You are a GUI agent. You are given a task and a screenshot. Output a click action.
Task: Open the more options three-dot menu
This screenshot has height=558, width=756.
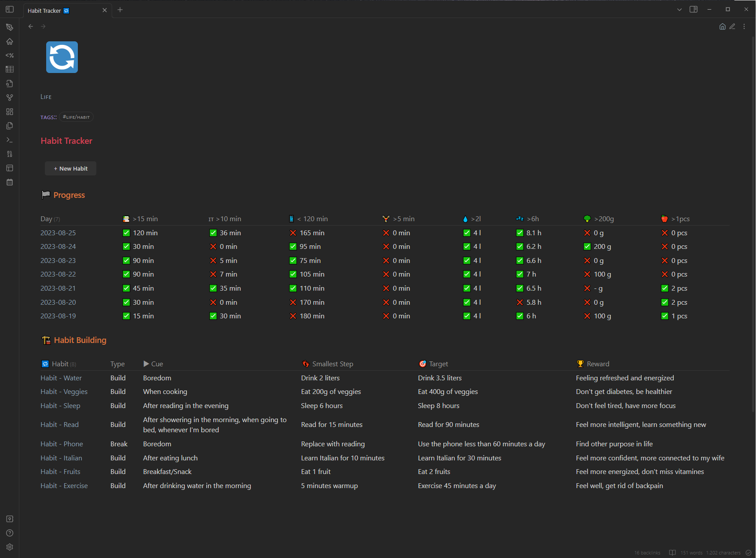(x=744, y=26)
